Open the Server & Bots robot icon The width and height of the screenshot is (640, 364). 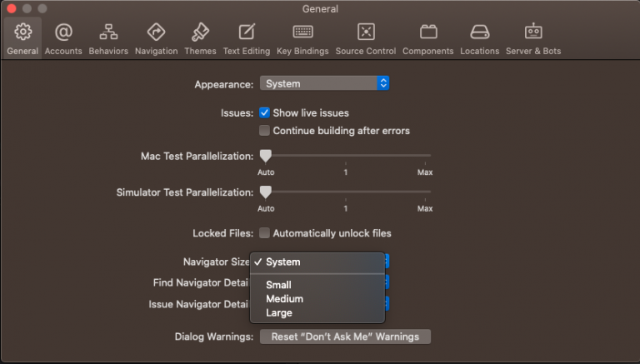tap(533, 32)
